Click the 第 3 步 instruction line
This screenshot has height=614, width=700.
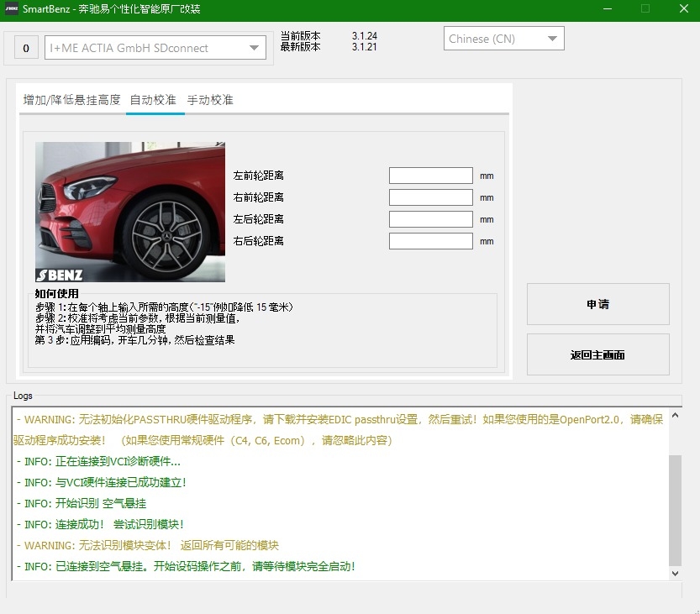(134, 340)
